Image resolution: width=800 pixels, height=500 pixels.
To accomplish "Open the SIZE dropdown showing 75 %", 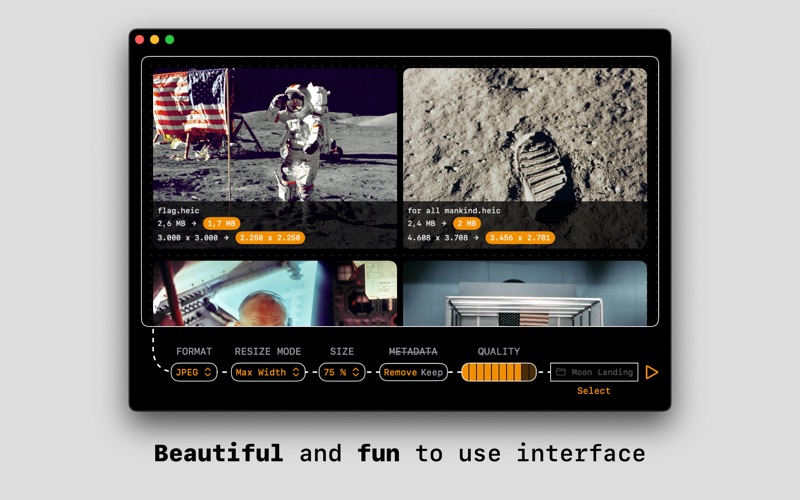I will [x=342, y=372].
